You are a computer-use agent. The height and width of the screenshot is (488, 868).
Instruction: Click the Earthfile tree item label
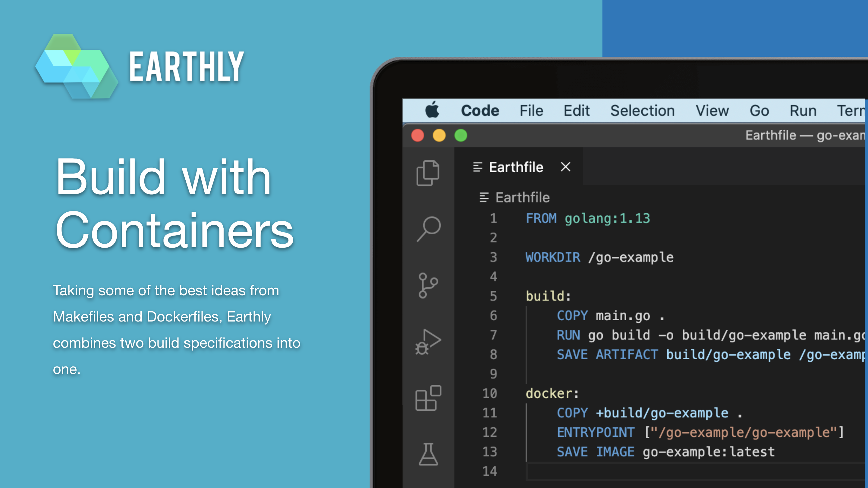point(522,198)
